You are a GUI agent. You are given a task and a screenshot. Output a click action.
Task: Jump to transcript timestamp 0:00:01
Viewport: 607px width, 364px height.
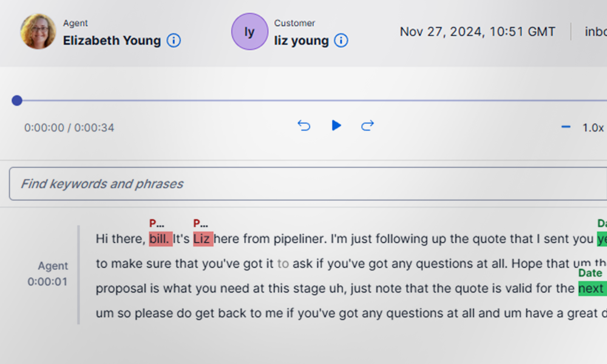47,282
